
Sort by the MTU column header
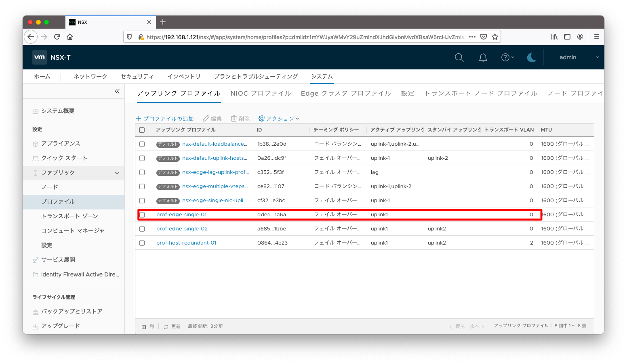tap(546, 130)
